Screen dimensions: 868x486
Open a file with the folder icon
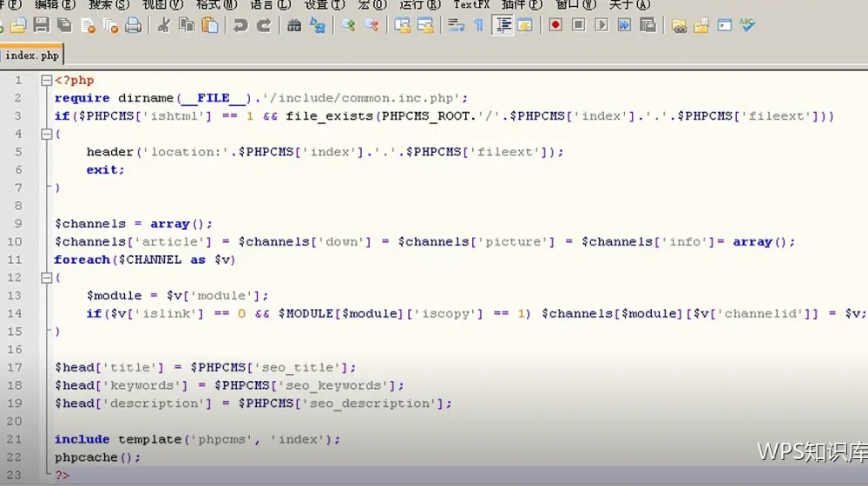pyautogui.click(x=18, y=25)
